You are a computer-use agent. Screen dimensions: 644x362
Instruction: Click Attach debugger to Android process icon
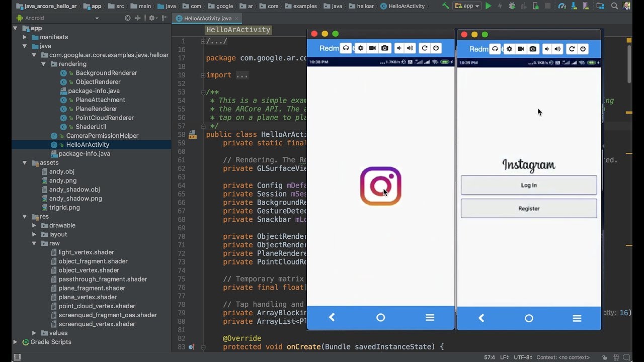[536, 6]
